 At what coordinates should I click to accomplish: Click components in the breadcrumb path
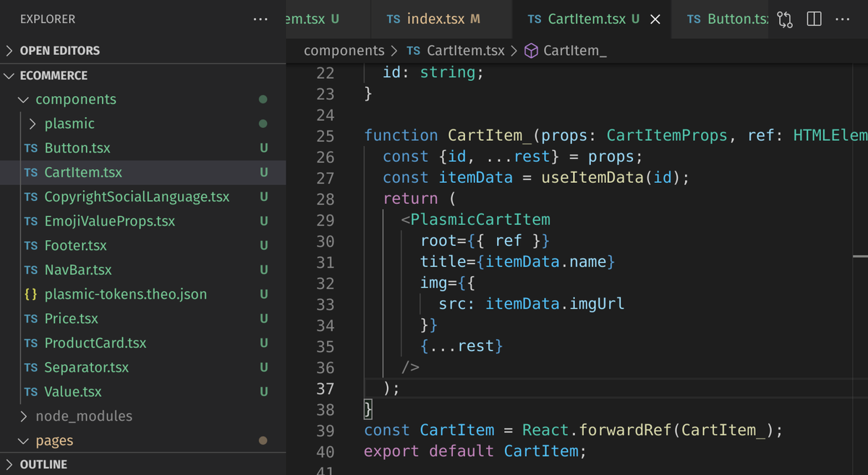(344, 51)
